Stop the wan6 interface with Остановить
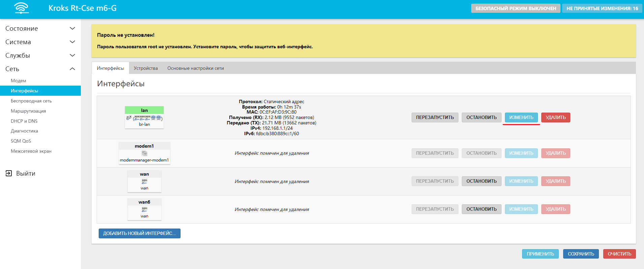Screen dimensions: 644x269 481,209
